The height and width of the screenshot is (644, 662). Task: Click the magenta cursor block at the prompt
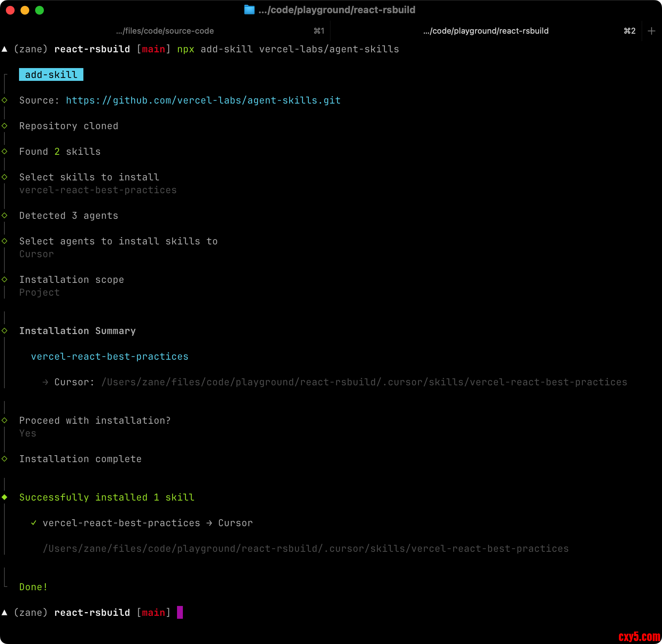click(x=180, y=613)
